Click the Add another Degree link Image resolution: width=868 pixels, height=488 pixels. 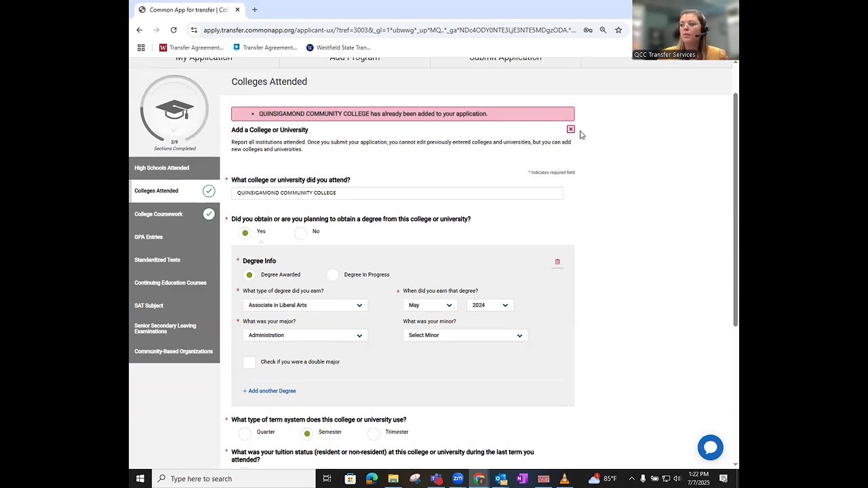[x=269, y=391]
